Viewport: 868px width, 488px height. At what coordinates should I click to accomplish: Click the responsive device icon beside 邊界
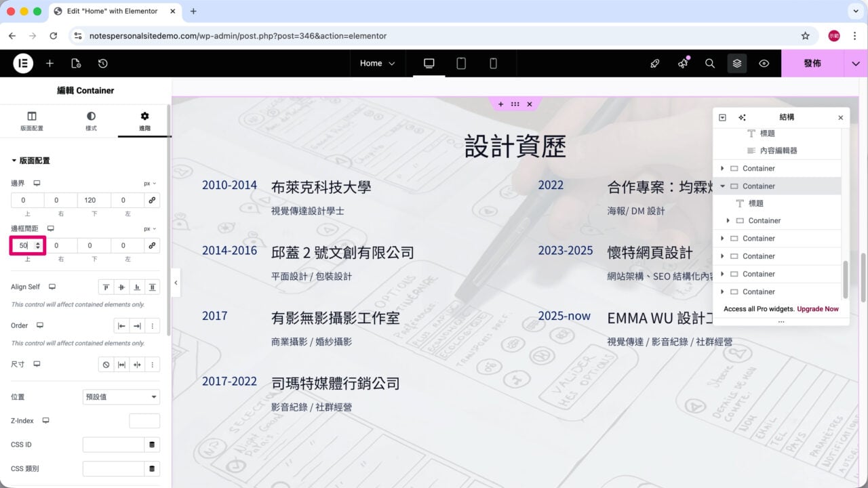coord(37,183)
